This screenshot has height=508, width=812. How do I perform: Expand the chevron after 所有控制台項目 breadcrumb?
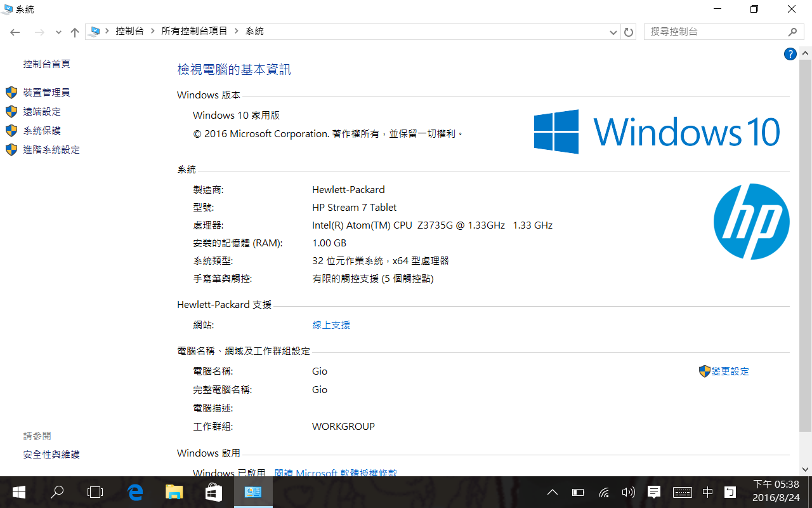tap(237, 31)
